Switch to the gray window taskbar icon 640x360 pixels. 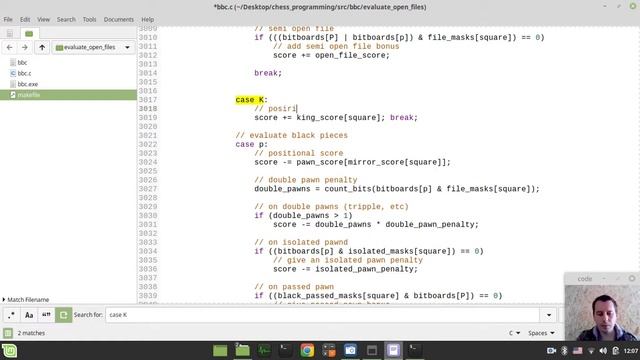[x=372, y=351]
